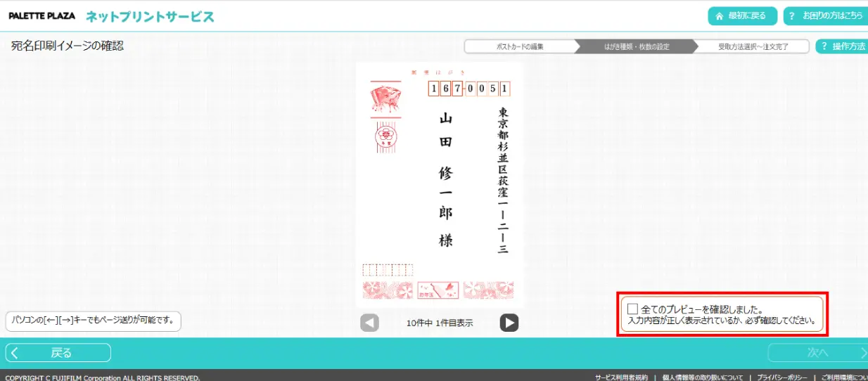Click the postcard recipient name 山田修一郎様

point(446,179)
